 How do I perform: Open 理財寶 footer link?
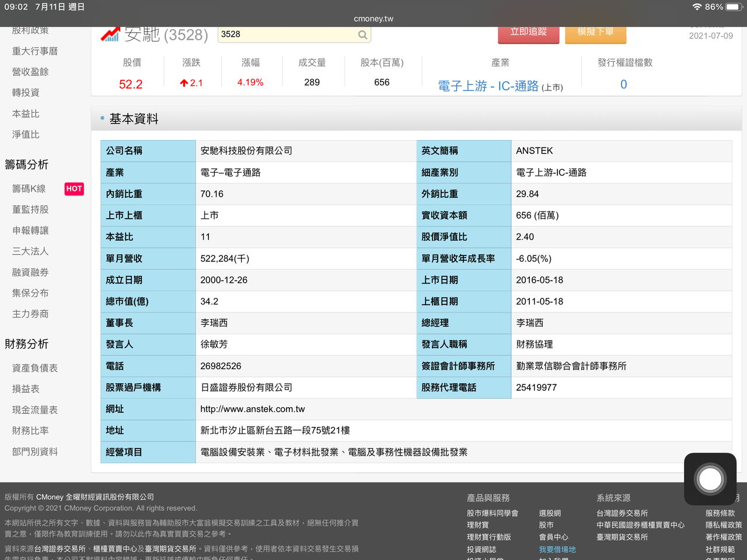pos(478,525)
